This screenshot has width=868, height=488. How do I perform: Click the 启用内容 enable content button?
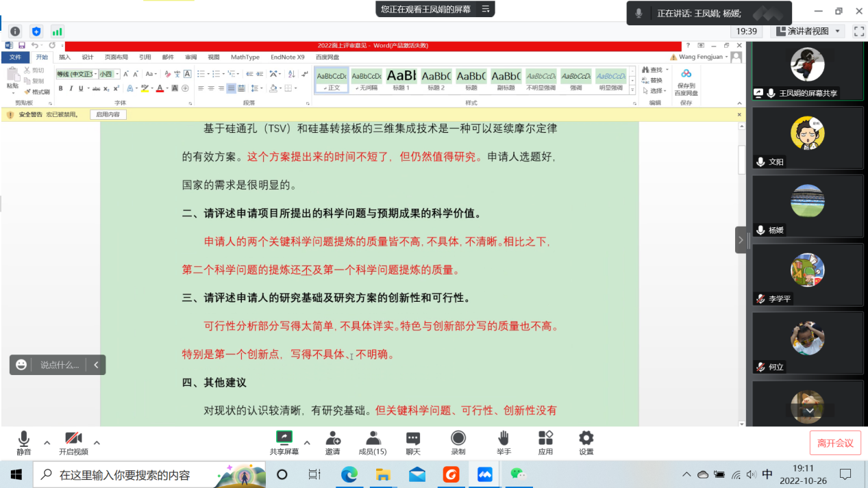(x=108, y=115)
